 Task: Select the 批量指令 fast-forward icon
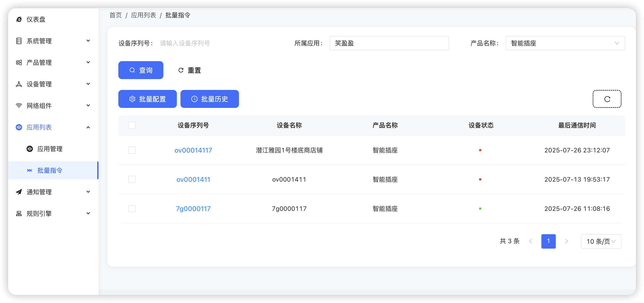point(30,170)
